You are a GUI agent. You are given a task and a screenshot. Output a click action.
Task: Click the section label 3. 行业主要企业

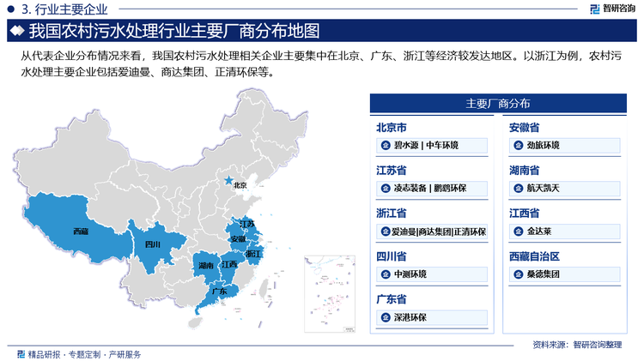(x=64, y=9)
